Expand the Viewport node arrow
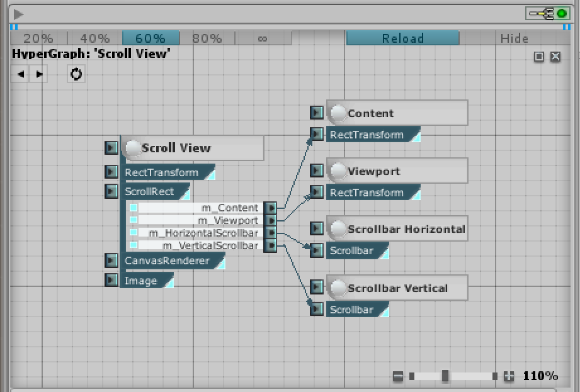This screenshot has height=392, width=580. tap(316, 171)
